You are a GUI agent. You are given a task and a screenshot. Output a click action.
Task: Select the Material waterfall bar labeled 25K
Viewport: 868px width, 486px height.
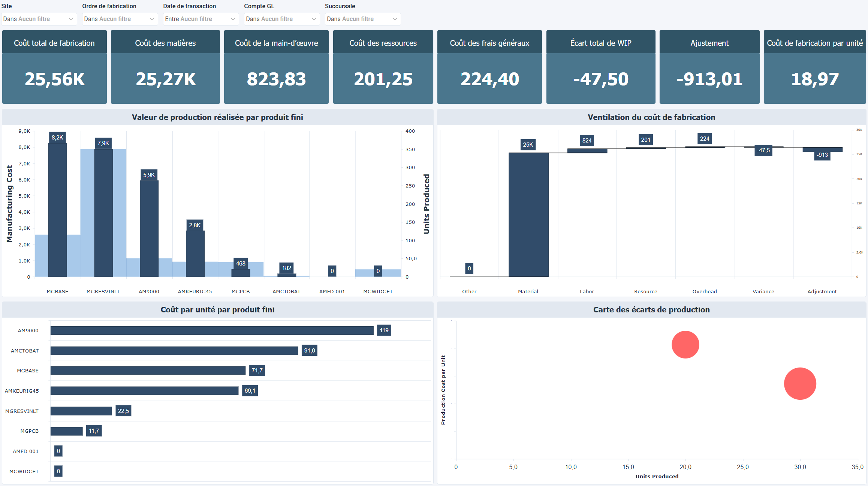tap(528, 214)
